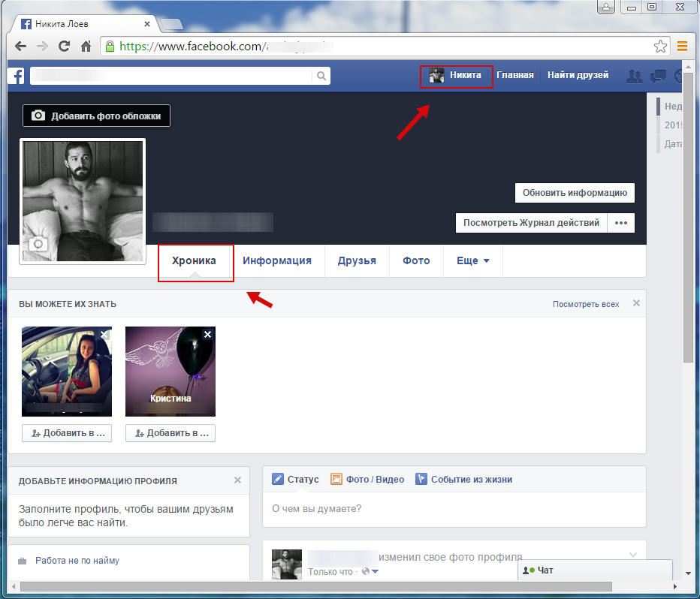Open the 'Друзья' tab
This screenshot has height=599, width=700.
click(357, 261)
